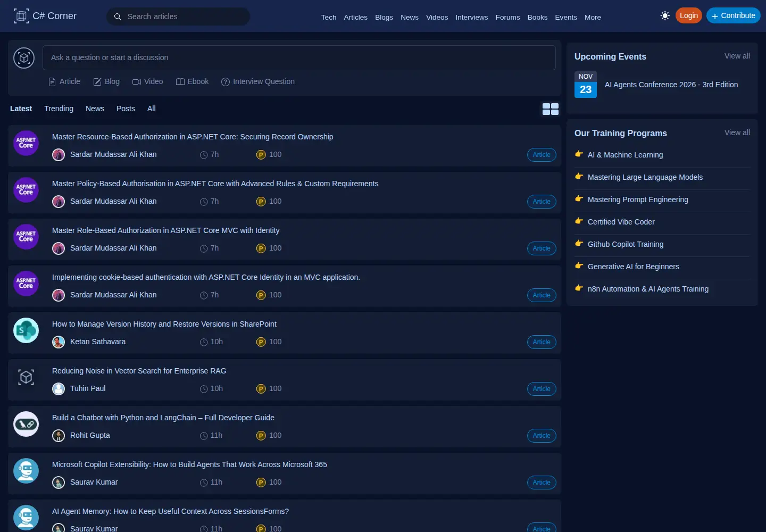Open AI Agents Conference 2026 event link
The width and height of the screenshot is (766, 532).
671,85
